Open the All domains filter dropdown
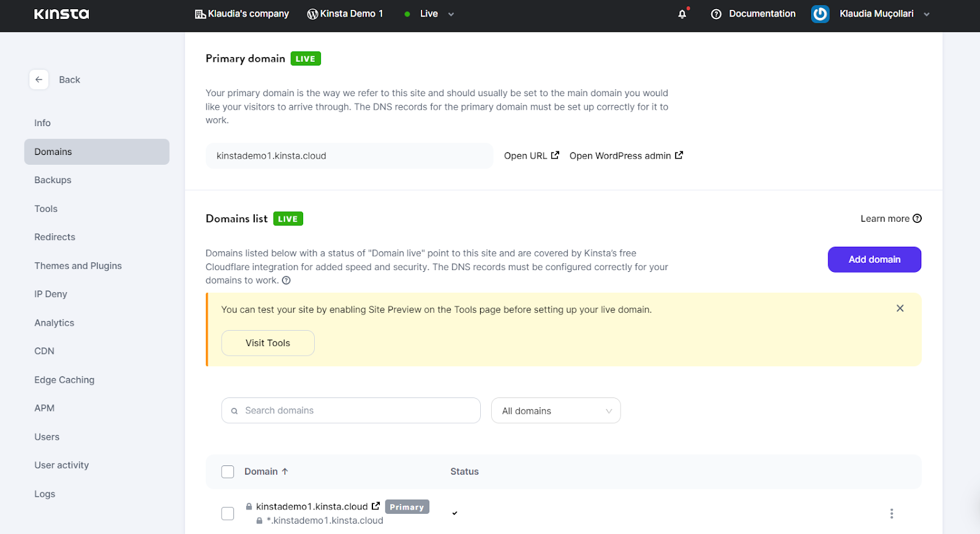The height and width of the screenshot is (534, 980). [556, 410]
